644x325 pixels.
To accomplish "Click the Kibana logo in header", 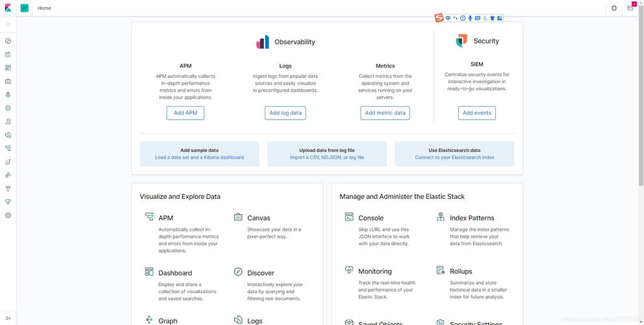I will (8, 8).
